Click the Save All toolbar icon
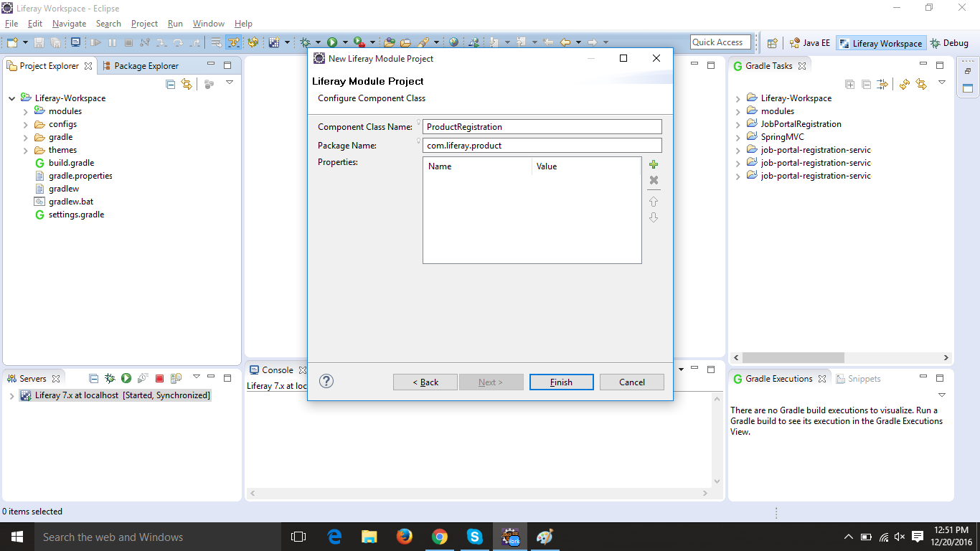The height and width of the screenshot is (551, 980). [x=55, y=42]
